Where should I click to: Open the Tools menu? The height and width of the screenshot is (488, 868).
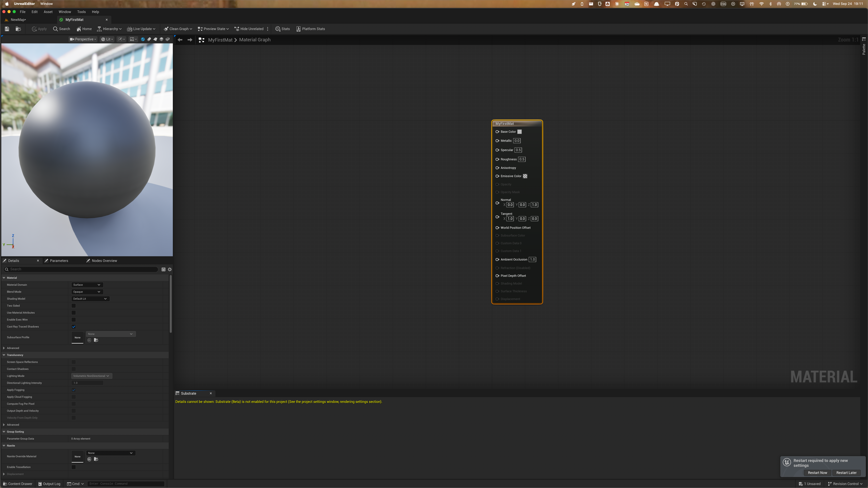[x=81, y=12]
